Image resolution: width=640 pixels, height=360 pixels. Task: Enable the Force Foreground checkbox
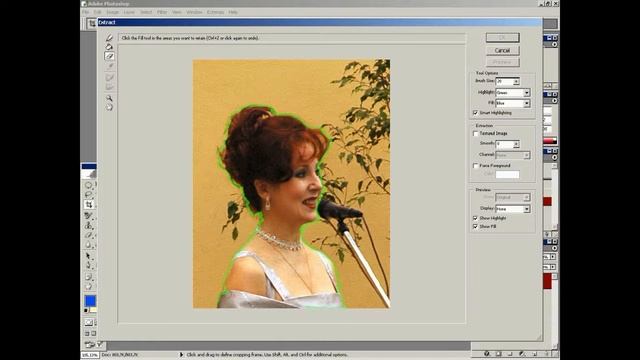point(476,166)
